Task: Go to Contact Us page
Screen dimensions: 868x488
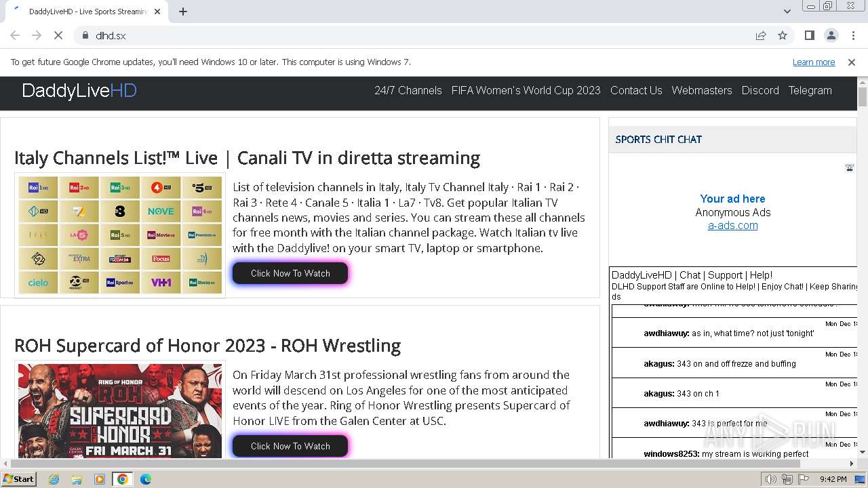Action: 636,90
